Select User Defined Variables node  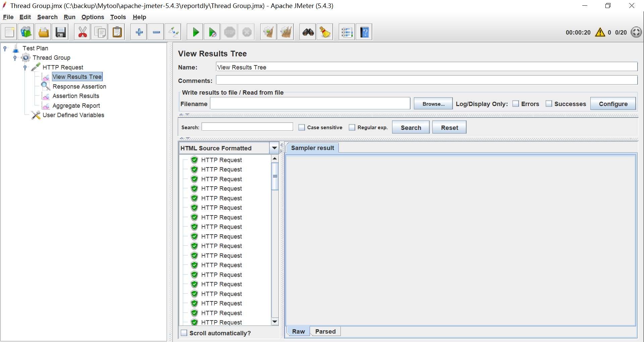73,115
